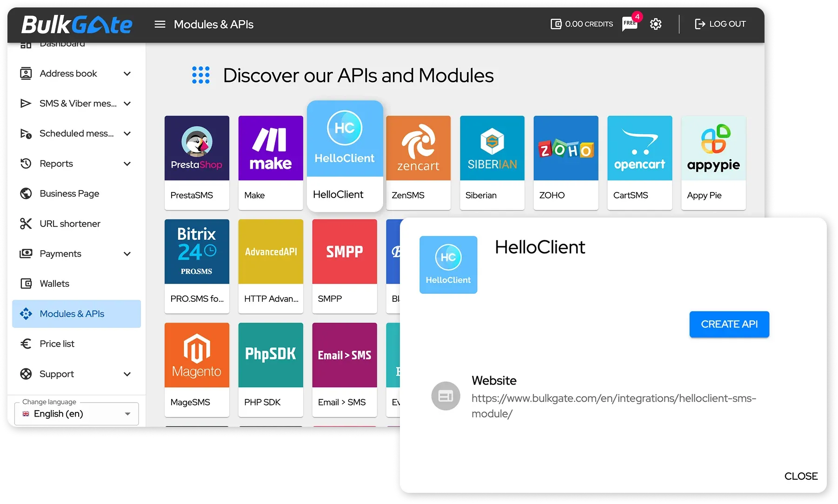Expand the Support menu chevron
The height and width of the screenshot is (504, 838).
tap(127, 374)
